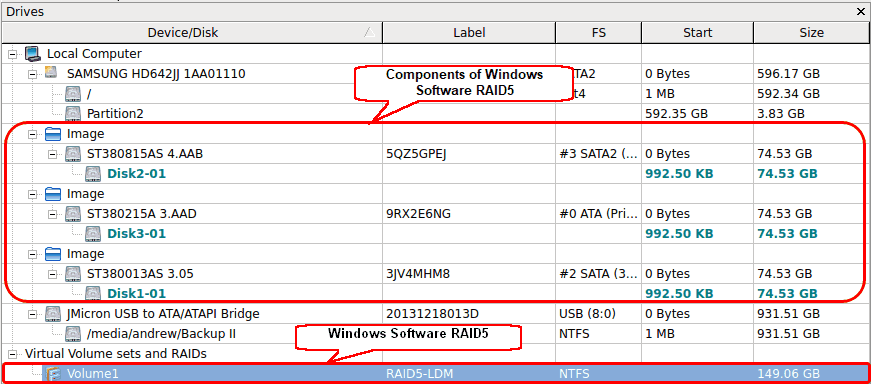
Task: Click the Local Computer icon
Action: 33,54
